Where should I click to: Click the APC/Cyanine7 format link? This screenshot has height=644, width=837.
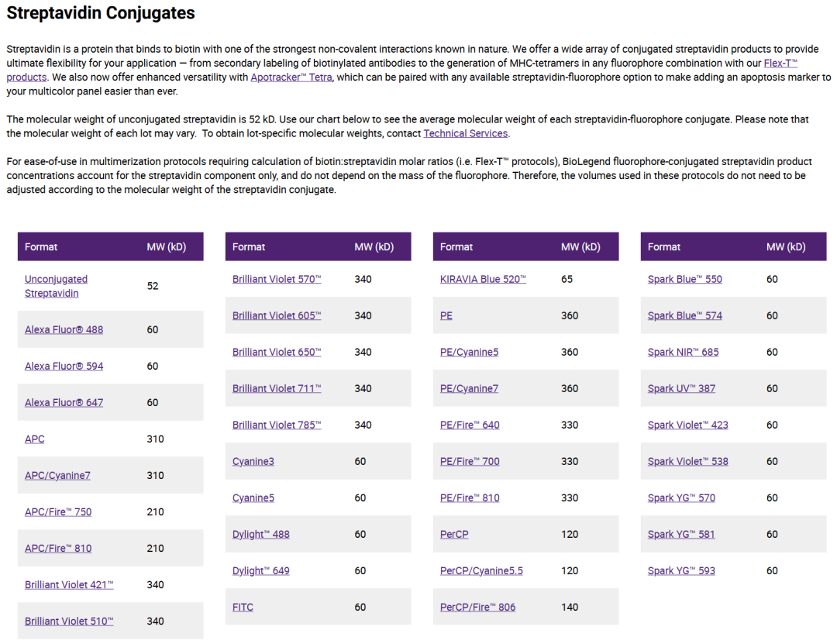(57, 475)
